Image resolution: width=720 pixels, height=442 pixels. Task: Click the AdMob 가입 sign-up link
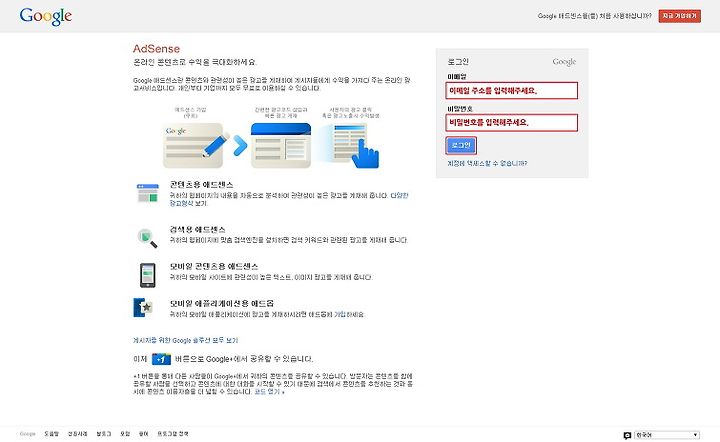coord(339,314)
